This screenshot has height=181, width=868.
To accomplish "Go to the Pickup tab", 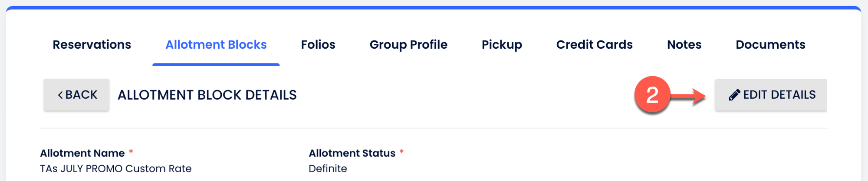I will (x=502, y=44).
